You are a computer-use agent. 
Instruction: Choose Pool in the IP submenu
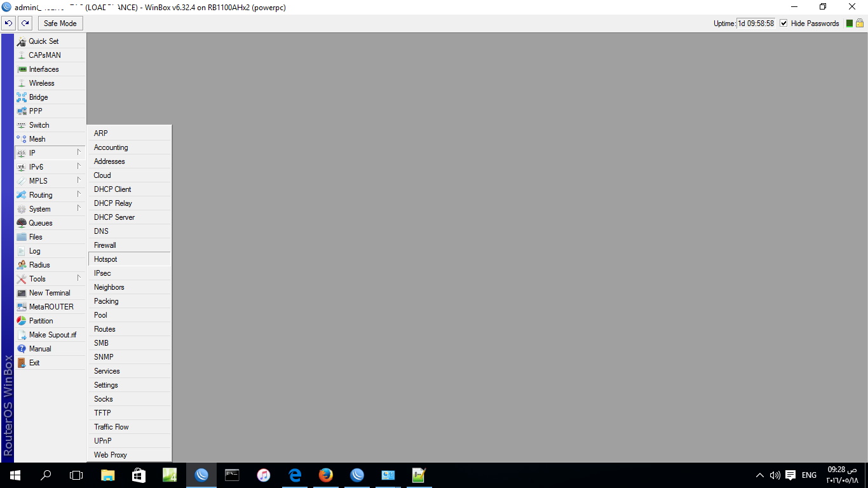click(x=130, y=315)
